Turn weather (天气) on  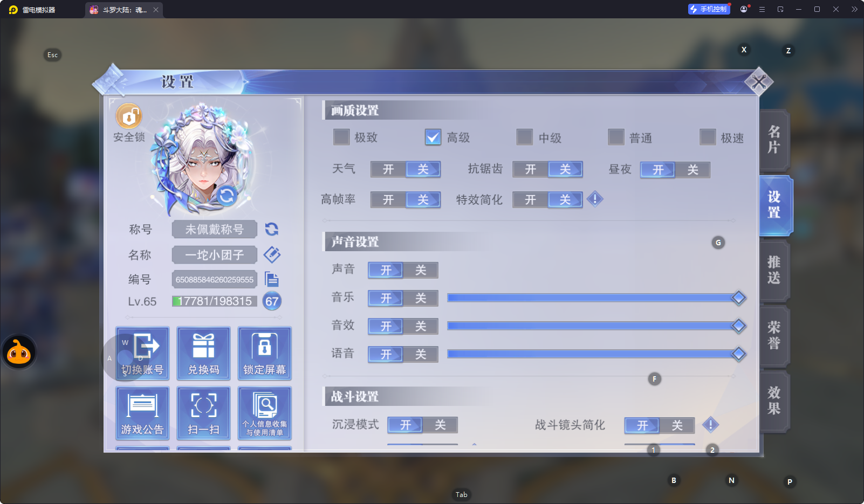tap(388, 169)
